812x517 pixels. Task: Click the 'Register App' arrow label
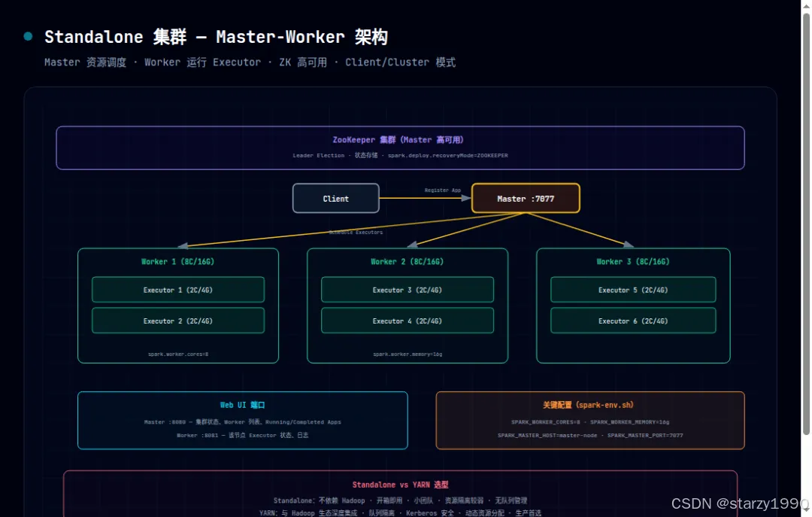tap(442, 190)
